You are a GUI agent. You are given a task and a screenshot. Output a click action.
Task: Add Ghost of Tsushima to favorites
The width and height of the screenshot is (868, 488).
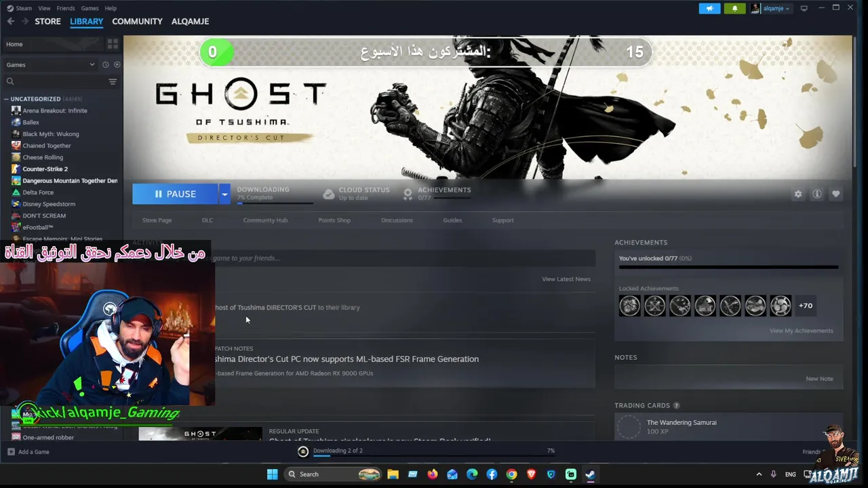836,194
